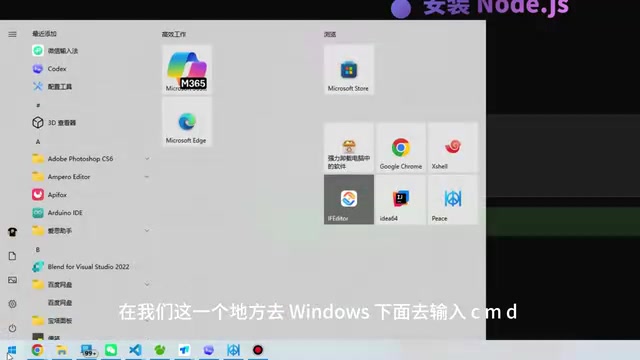Launch 3D 查看器 app

(x=91, y=122)
